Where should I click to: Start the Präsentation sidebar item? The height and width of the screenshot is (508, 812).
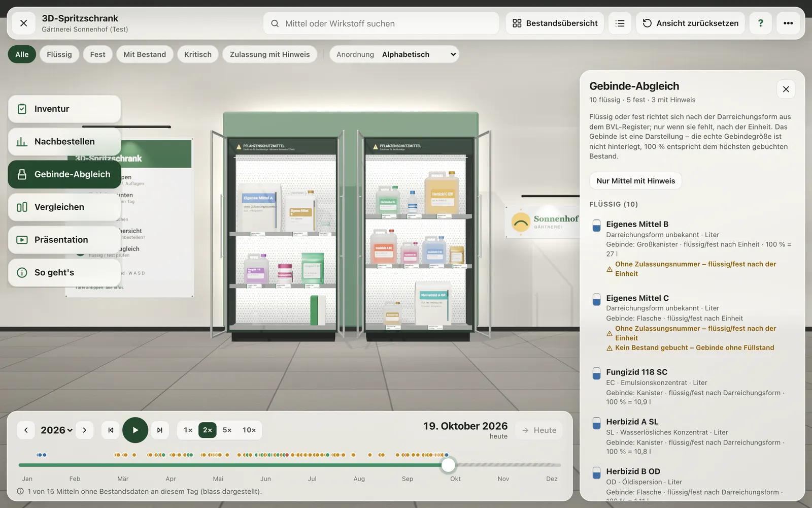click(64, 240)
